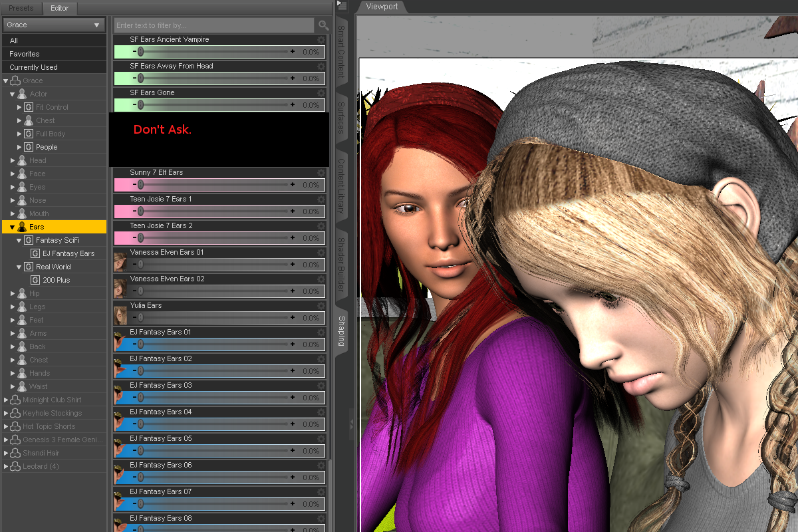798x532 pixels.
Task: Open gear settings for Sunny 7 Elf Ears
Action: 321,173
